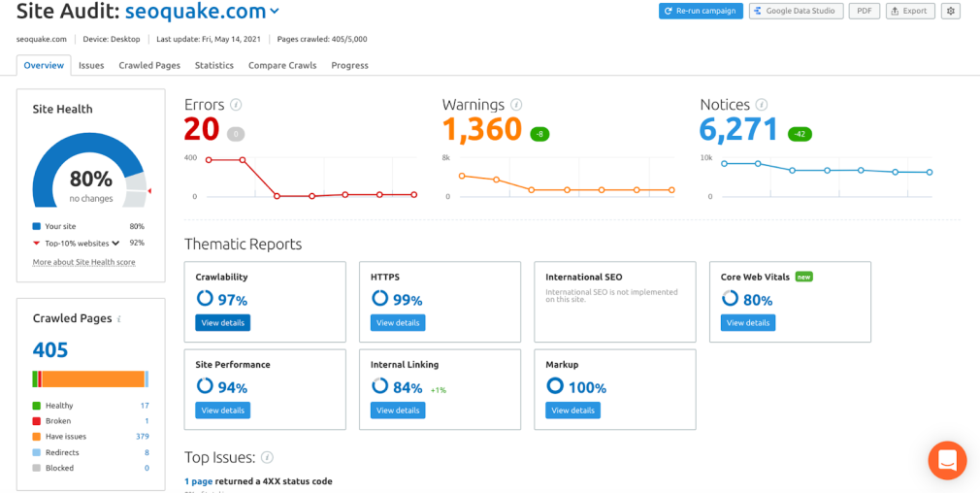
Task: Expand the seoquake.com project dropdown
Action: click(275, 12)
